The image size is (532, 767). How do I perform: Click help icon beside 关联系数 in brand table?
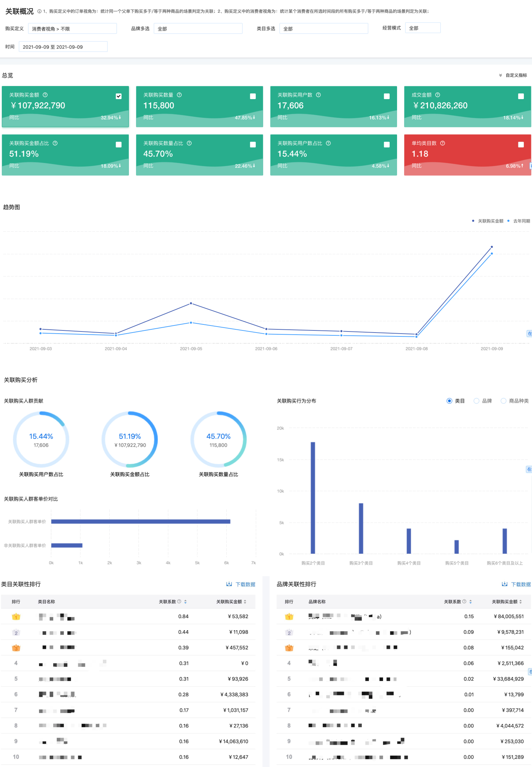[464, 602]
